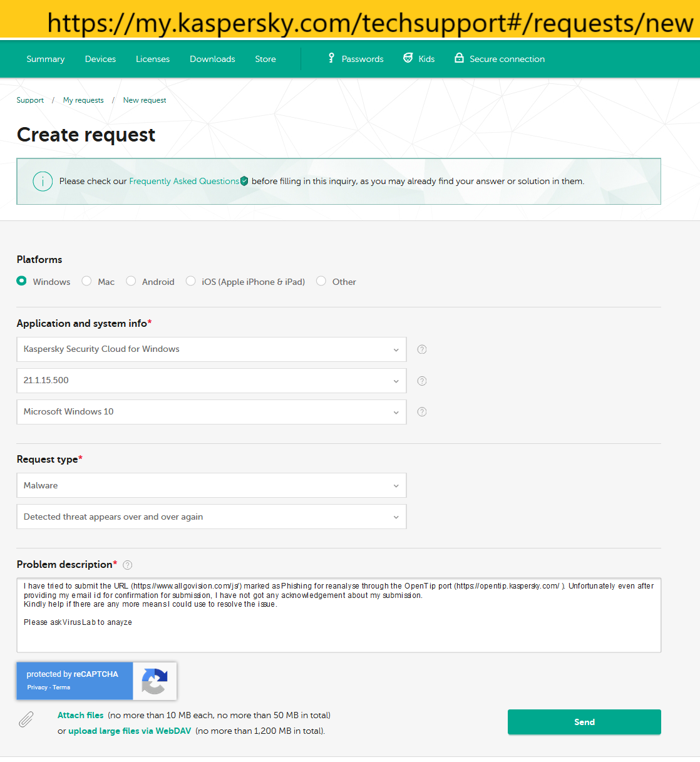Click the Send button
Screen dimensions: 700x762
[x=584, y=722]
